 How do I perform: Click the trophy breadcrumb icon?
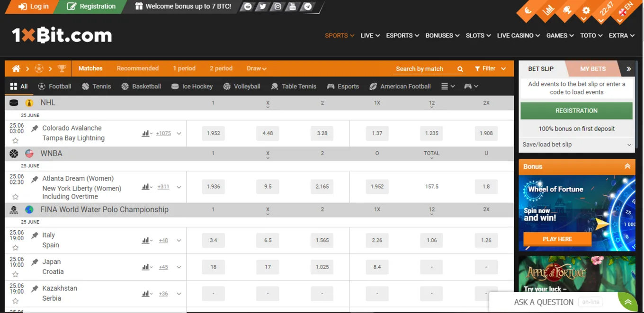coord(62,69)
